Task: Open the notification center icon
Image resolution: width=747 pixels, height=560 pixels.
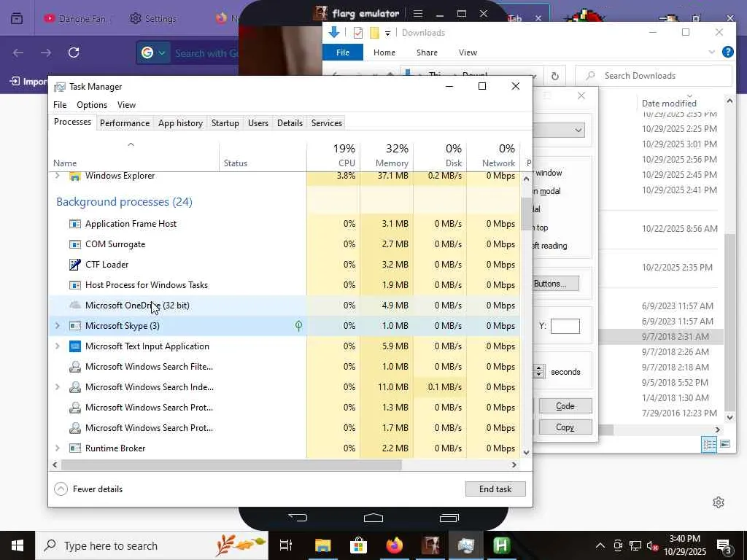Action: click(x=724, y=547)
